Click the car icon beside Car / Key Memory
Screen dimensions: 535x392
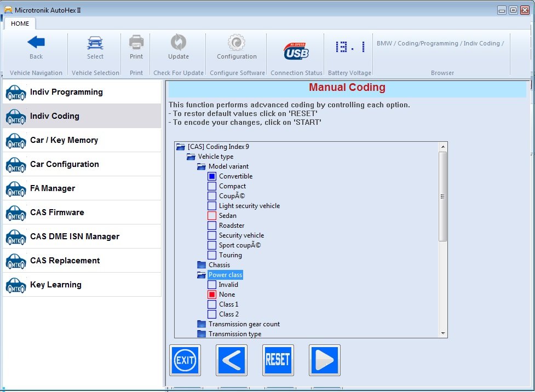click(16, 141)
